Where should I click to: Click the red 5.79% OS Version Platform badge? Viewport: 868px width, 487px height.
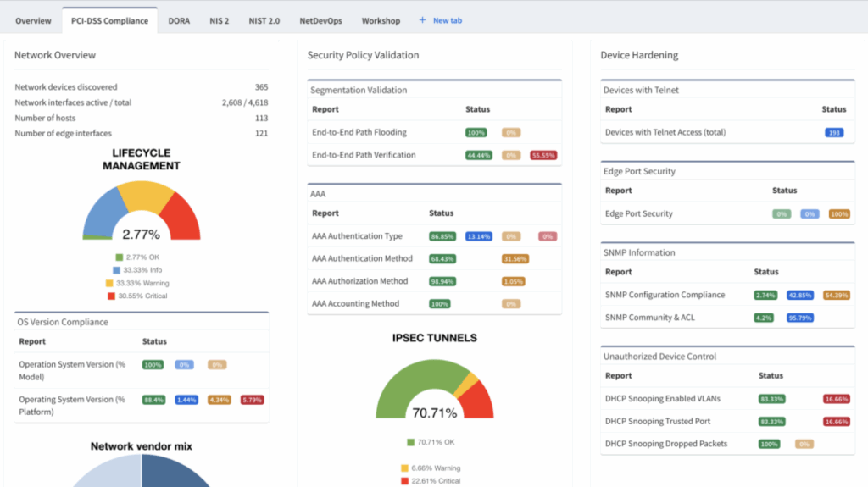coord(252,400)
